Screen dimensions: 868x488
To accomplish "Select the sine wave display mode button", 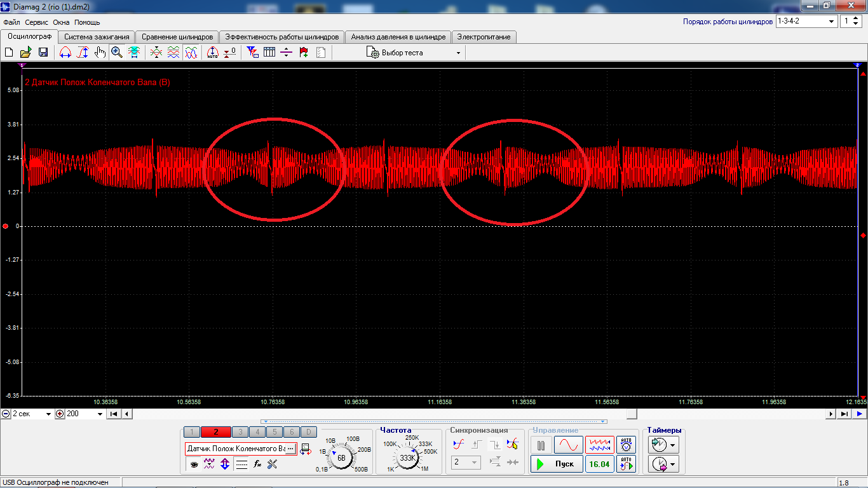I will pos(568,445).
